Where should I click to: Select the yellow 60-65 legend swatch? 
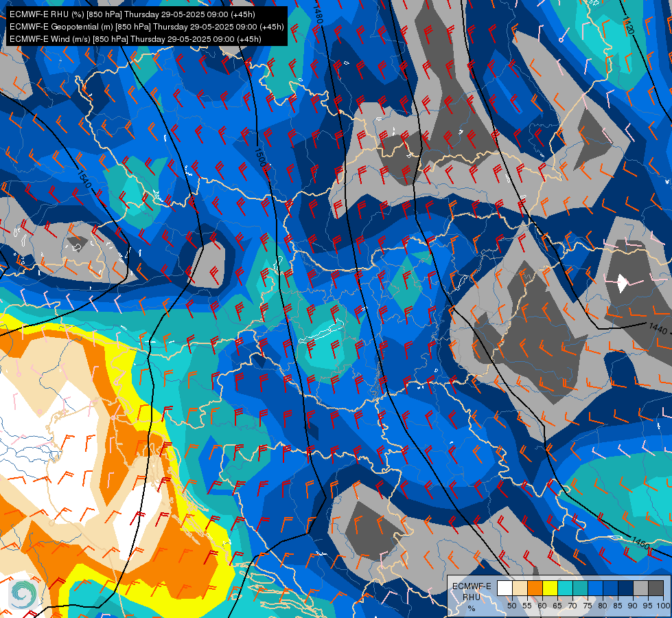coord(551,588)
